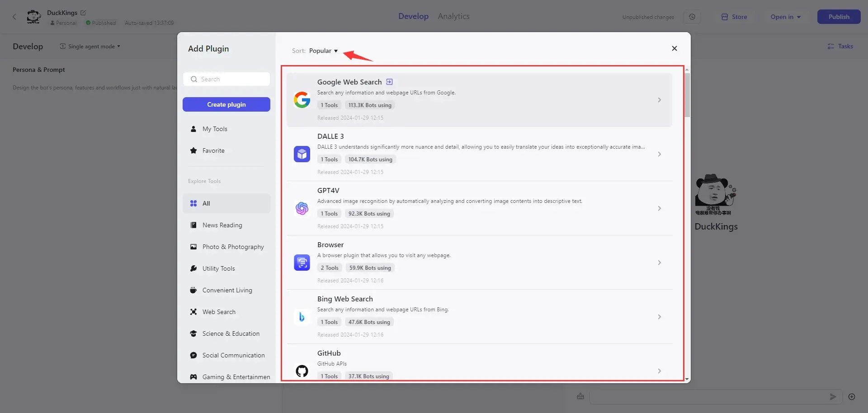Viewport: 868px width, 413px height.
Task: Click the 2 Tools tag on Browser
Action: click(x=330, y=268)
